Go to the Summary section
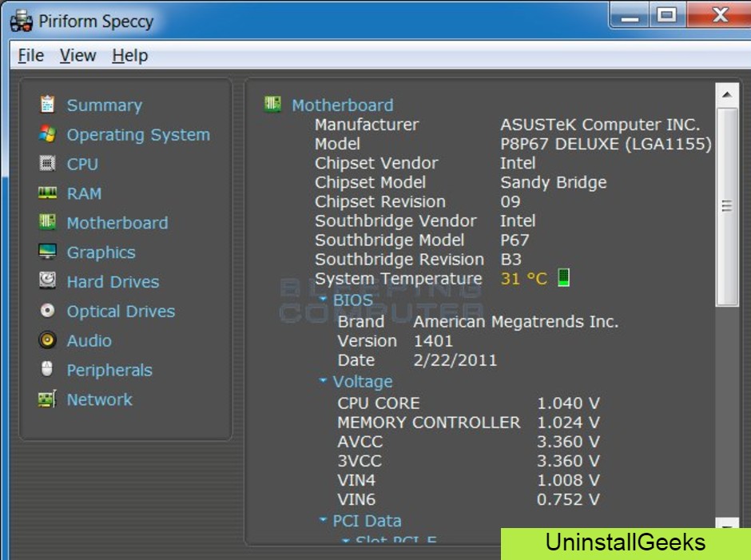This screenshot has height=560, width=751. [105, 105]
